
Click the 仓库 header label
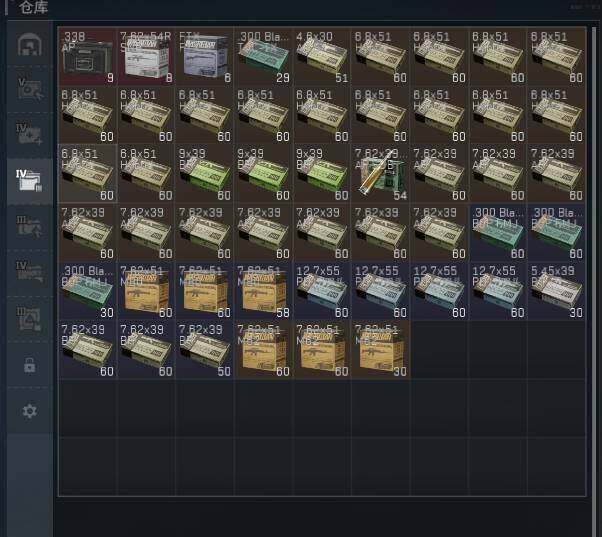click(x=33, y=7)
